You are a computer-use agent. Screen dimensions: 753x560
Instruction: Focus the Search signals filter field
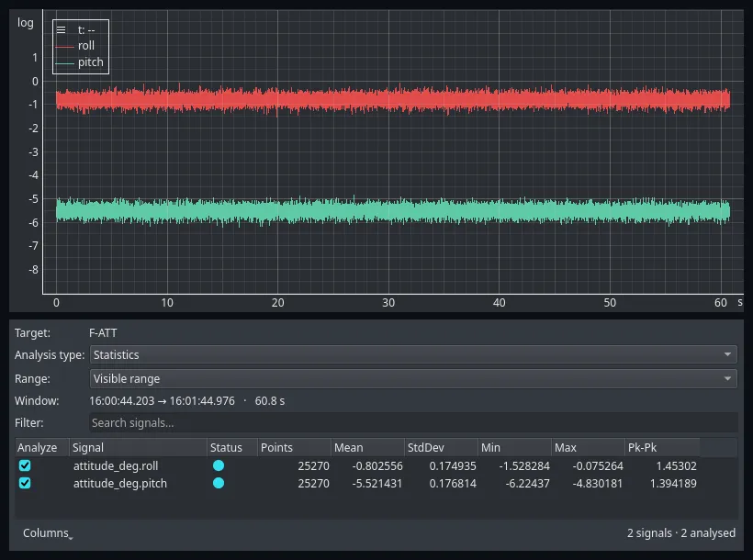(413, 422)
